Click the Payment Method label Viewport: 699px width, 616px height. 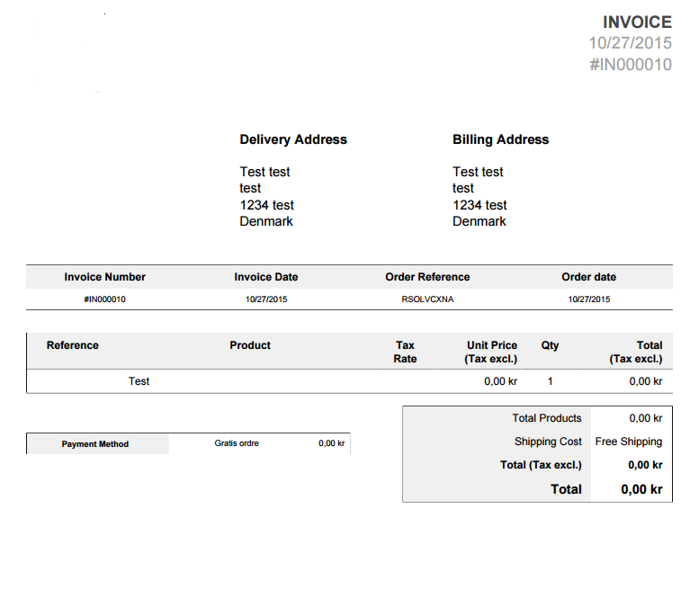click(95, 444)
